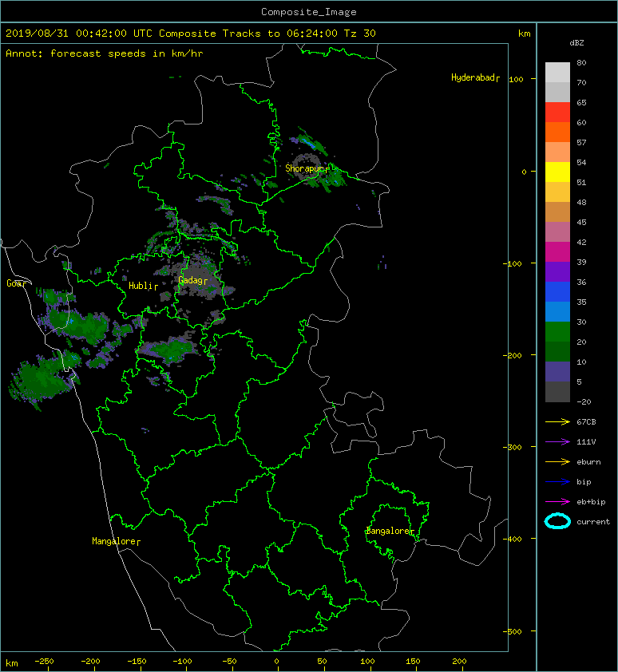This screenshot has height=672, width=618.
Task: Click the eb+bip legend label
Action: (x=591, y=501)
